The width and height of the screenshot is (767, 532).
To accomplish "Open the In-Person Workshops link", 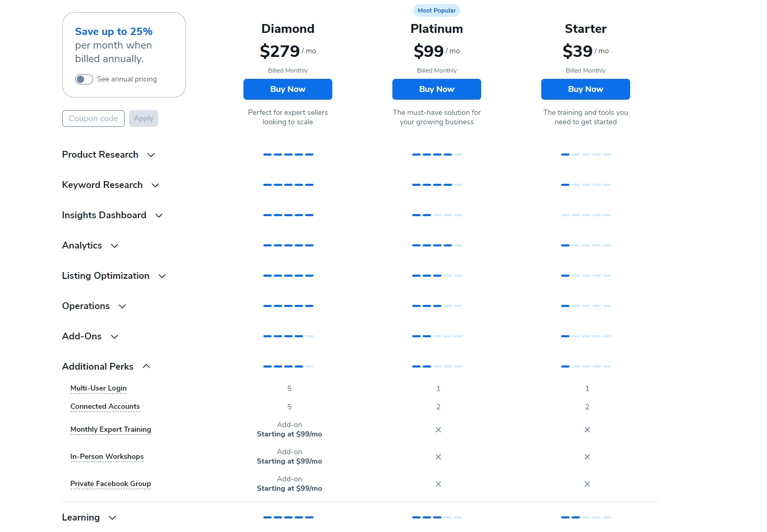I will pyautogui.click(x=107, y=456).
